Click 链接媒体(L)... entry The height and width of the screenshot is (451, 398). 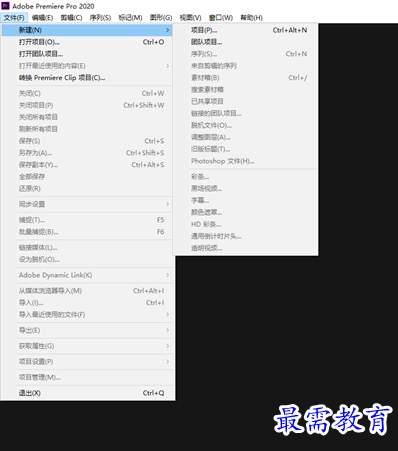pos(87,248)
